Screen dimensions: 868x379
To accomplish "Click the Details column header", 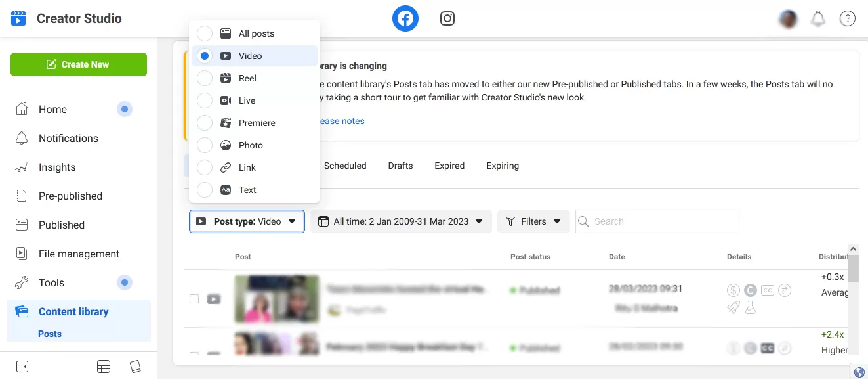I will coord(739,257).
